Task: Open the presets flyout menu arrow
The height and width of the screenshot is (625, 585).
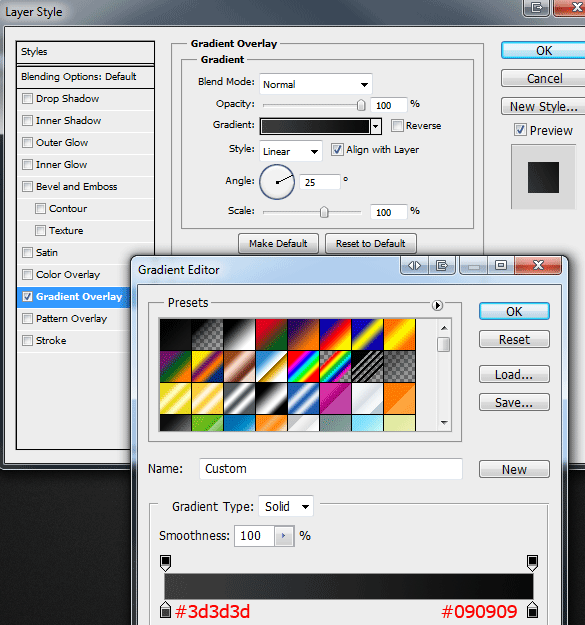Action: coord(437,305)
